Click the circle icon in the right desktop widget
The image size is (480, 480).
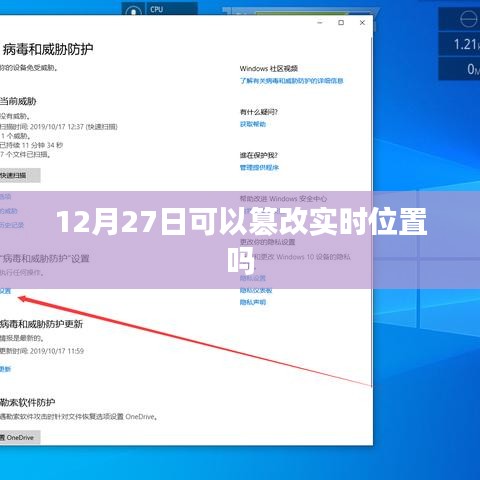469,19
